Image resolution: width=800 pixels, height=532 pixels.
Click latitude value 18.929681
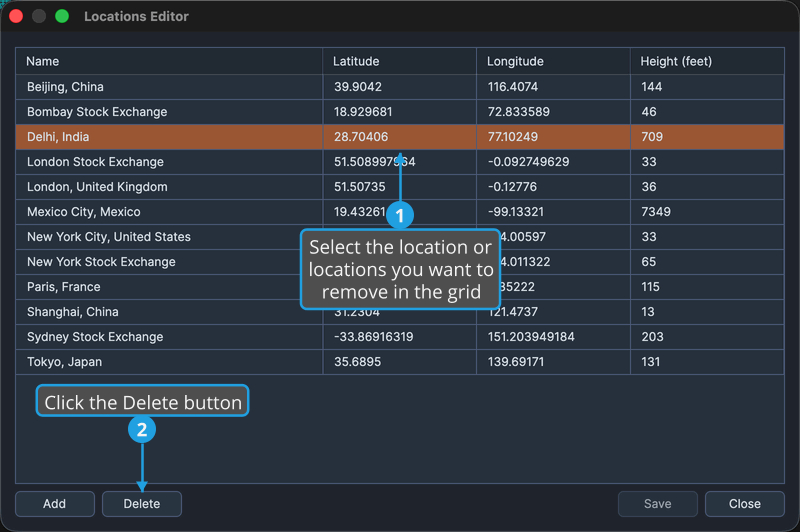[363, 112]
